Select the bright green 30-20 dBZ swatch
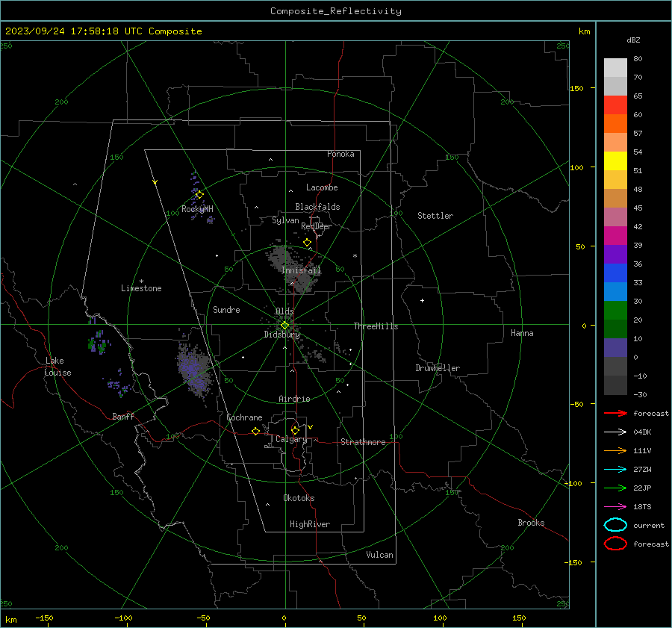The height and width of the screenshot is (628, 672). pos(615,311)
